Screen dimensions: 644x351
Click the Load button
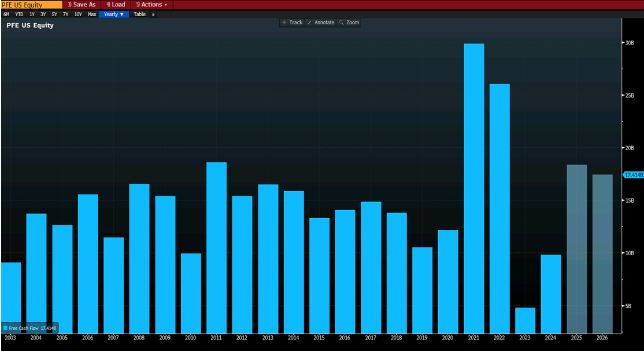click(x=116, y=5)
